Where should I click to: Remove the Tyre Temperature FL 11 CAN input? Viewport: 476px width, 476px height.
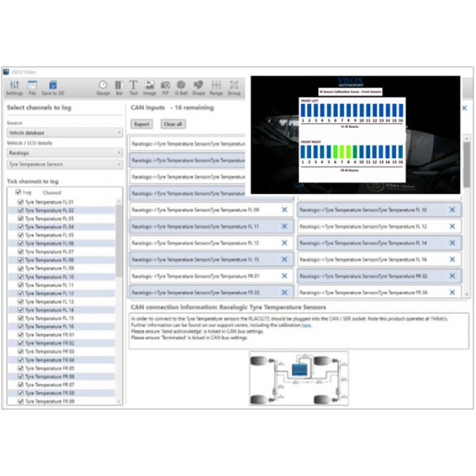click(284, 226)
